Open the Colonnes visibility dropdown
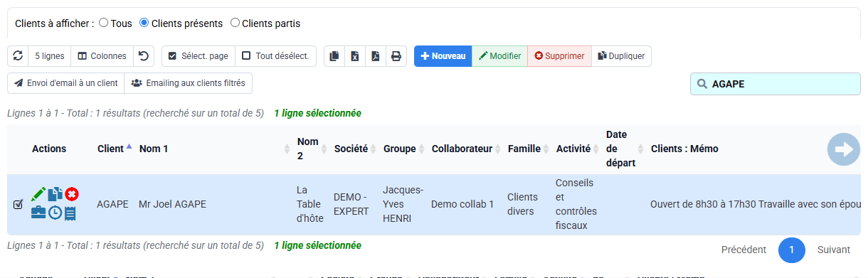This screenshot has height=278, width=868. coord(102,56)
